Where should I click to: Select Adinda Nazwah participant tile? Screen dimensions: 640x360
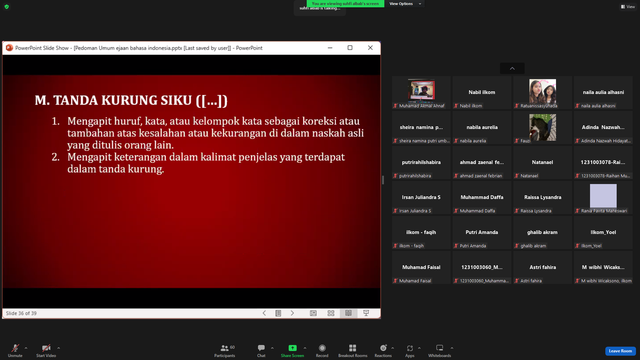[603, 128]
